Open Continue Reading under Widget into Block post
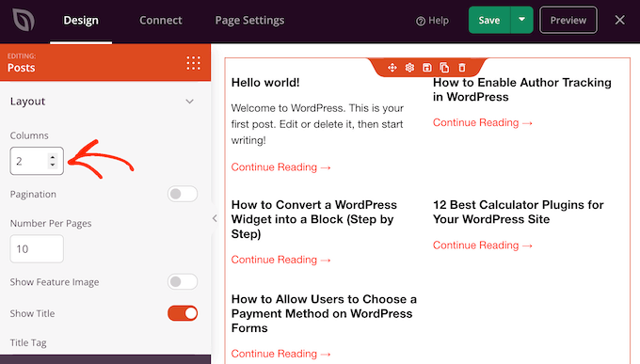 tap(280, 260)
